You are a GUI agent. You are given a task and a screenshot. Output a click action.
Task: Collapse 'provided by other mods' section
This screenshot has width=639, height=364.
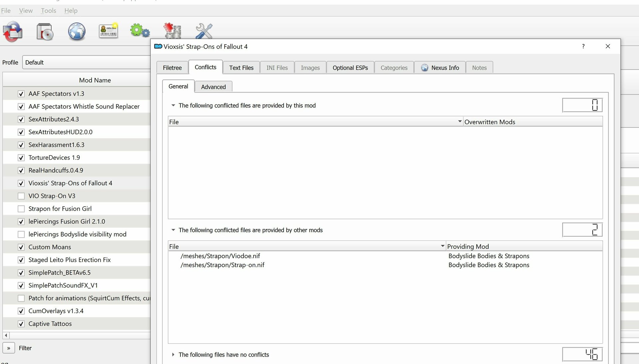point(173,230)
